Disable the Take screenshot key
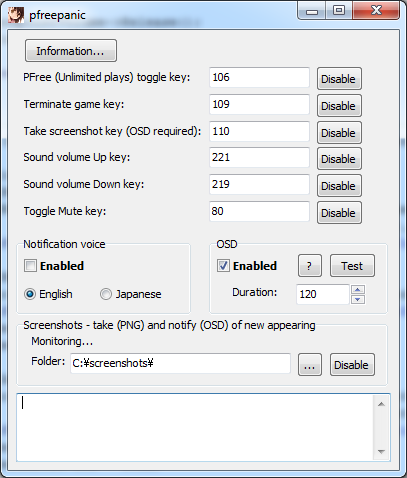 pos(339,133)
